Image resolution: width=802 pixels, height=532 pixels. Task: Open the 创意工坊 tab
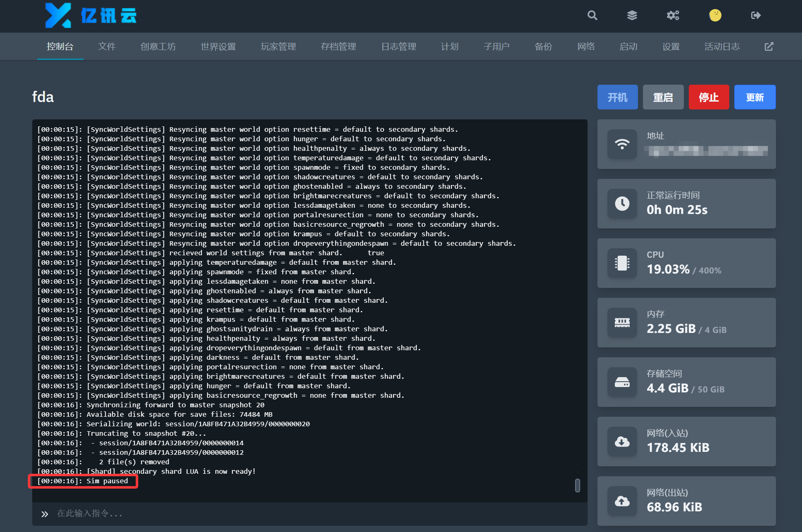point(158,47)
